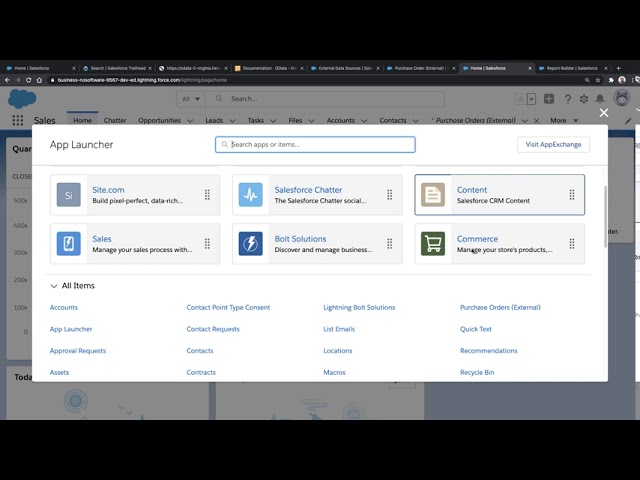Click the Favorites star icon

(x=520, y=99)
